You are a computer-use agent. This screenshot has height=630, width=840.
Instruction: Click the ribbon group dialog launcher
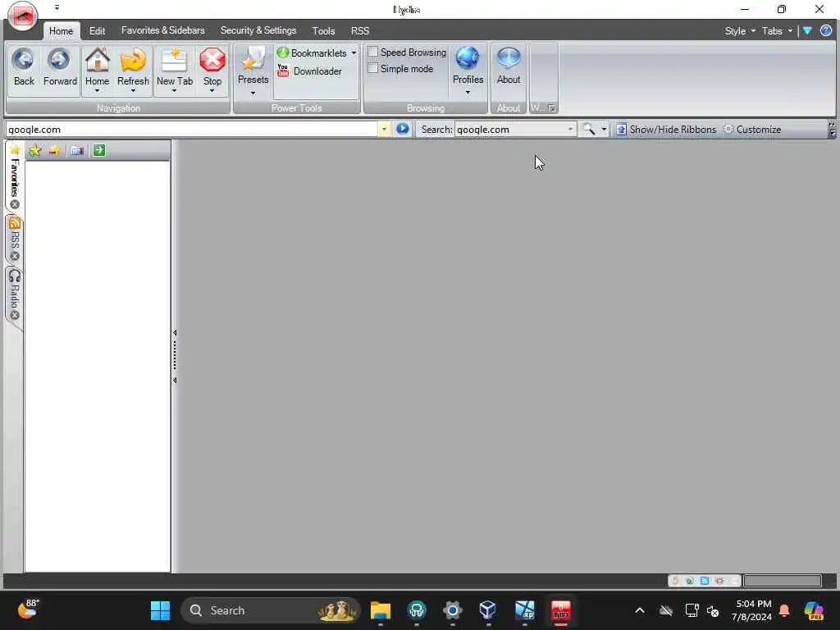click(x=552, y=108)
